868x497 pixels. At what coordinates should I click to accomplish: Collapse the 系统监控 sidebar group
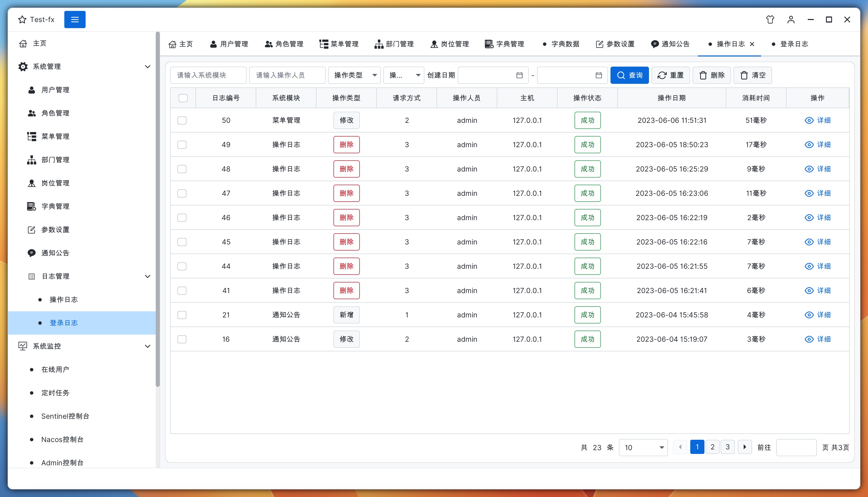(147, 346)
